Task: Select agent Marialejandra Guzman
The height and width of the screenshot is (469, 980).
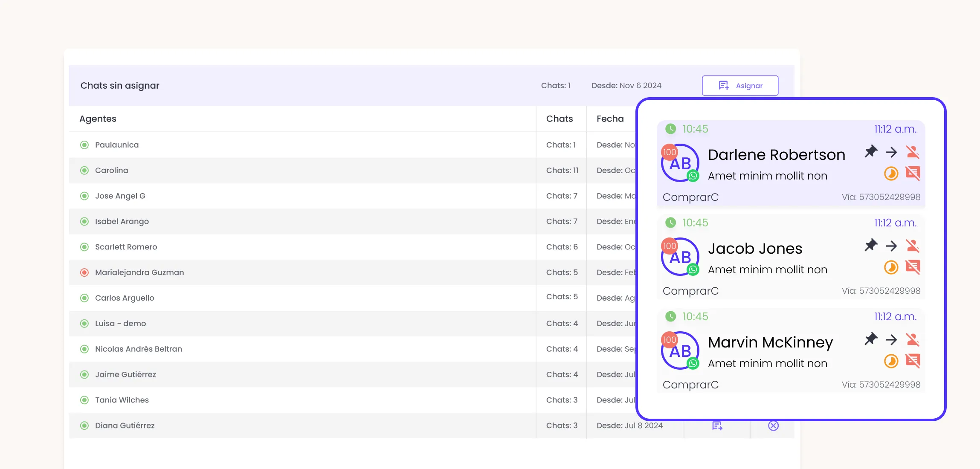Action: (x=139, y=272)
